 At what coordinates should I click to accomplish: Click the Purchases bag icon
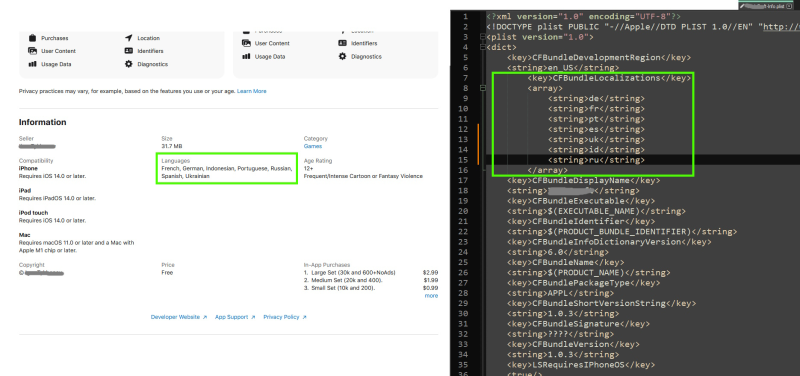tap(32, 38)
